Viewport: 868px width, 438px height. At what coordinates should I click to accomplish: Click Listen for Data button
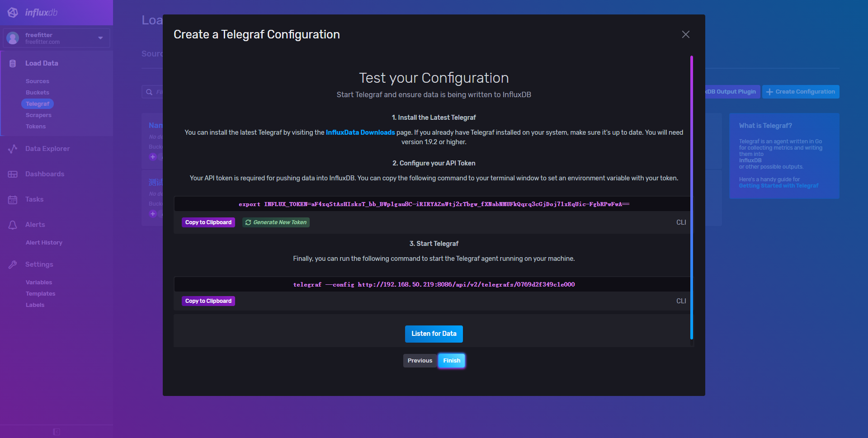coord(434,334)
